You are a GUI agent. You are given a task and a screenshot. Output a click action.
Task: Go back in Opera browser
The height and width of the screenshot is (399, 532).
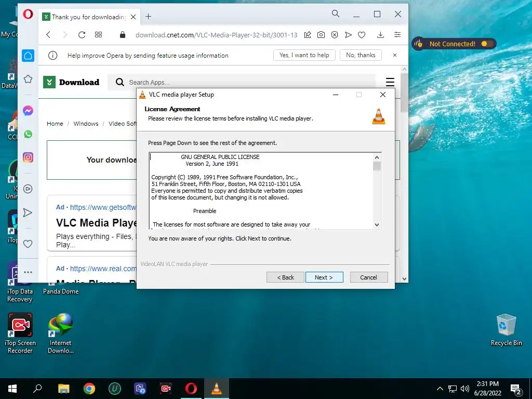pos(48,35)
